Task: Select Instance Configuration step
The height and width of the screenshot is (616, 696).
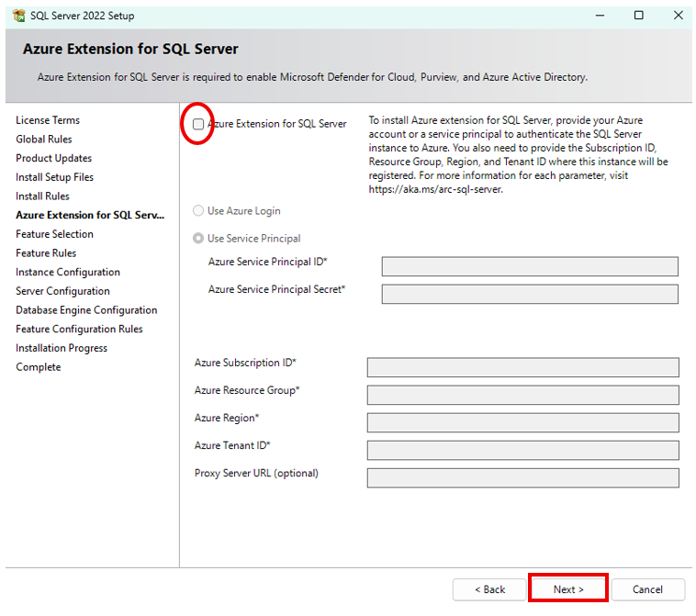Action: click(x=68, y=272)
